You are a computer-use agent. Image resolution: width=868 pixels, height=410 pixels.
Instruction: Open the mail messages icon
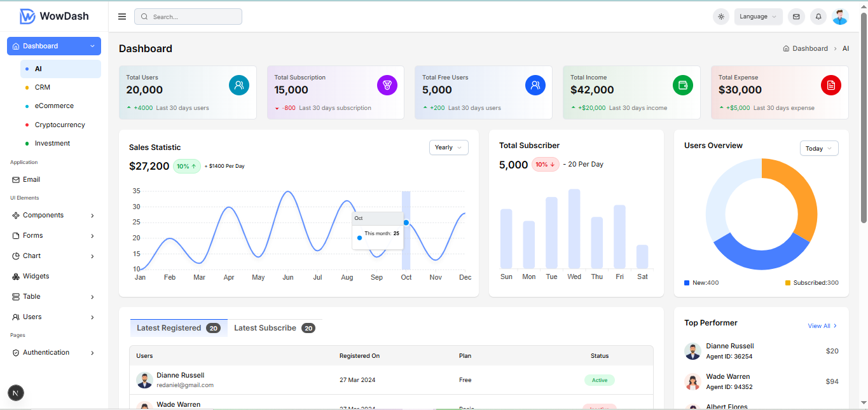[x=796, y=17]
